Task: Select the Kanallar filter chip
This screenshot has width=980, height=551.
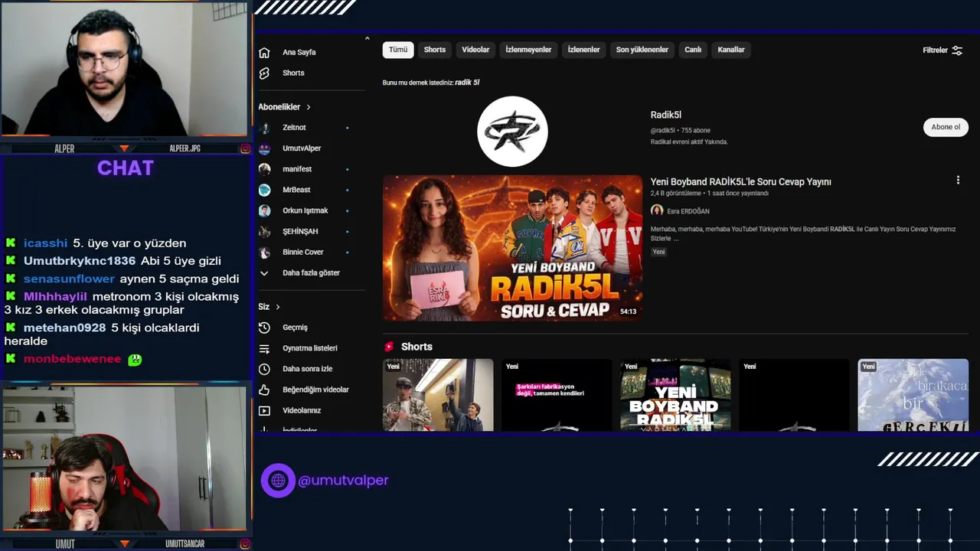Action: tap(731, 50)
